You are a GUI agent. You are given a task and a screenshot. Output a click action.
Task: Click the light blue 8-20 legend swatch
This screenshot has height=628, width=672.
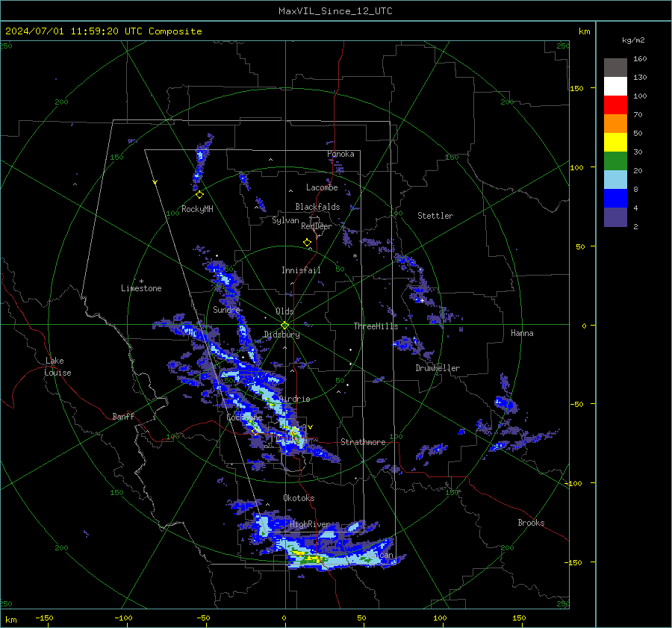(x=615, y=180)
